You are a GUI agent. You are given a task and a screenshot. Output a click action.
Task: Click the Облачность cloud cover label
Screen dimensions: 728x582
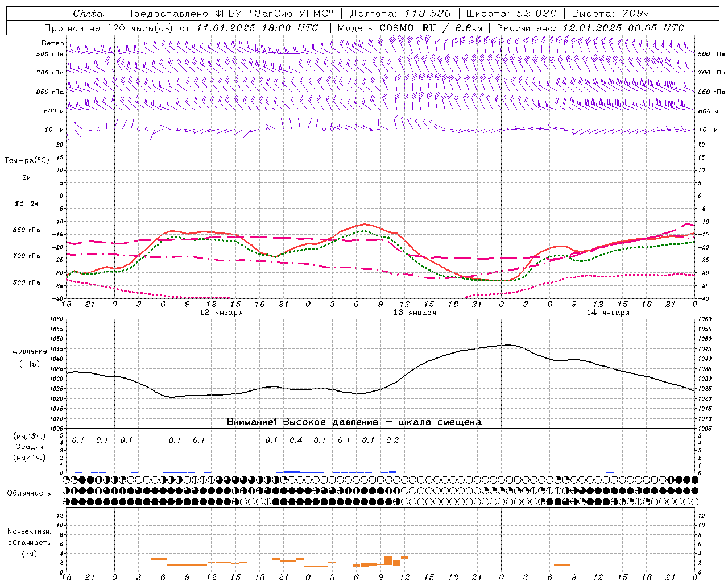click(29, 493)
